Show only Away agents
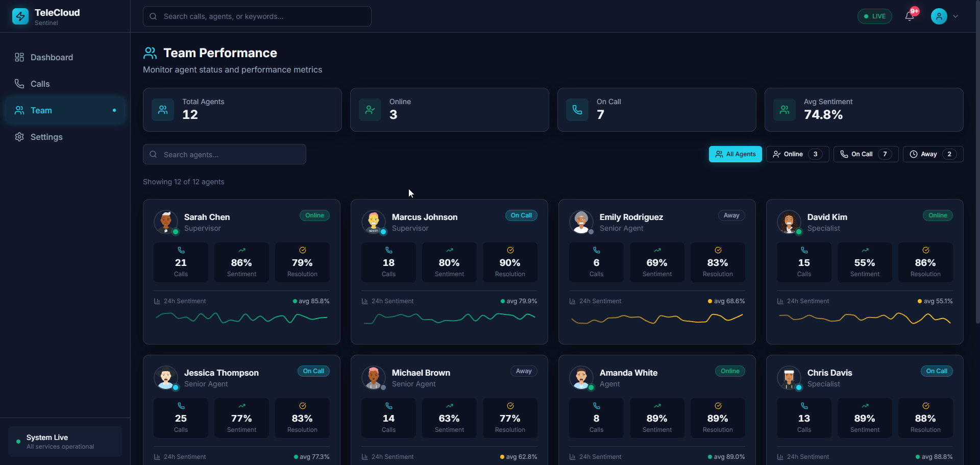 tap(933, 154)
